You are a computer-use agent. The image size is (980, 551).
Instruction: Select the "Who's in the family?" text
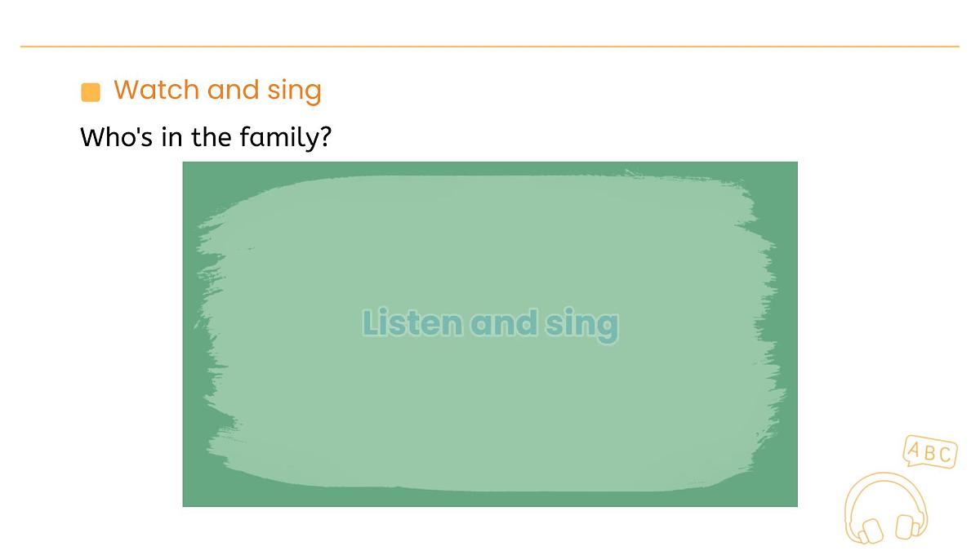[206, 136]
